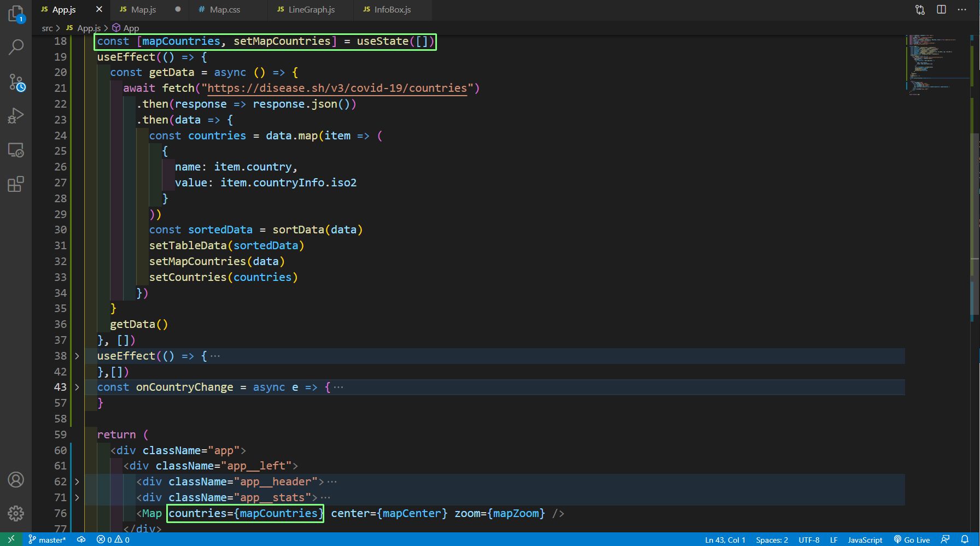
Task: Open the feedback icon in status bar
Action: click(945, 539)
